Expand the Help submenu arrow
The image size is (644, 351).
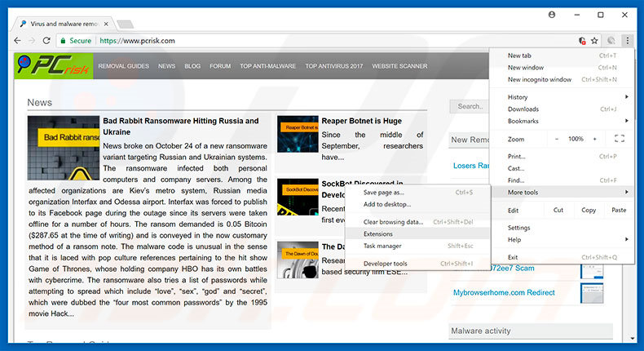(626, 239)
